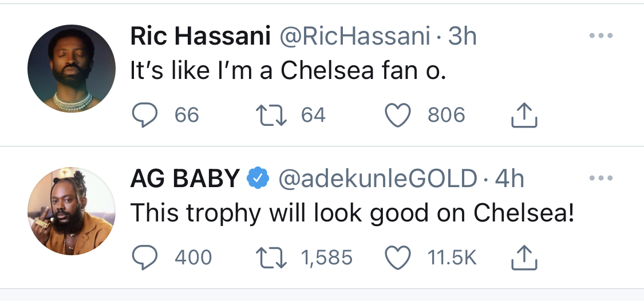Visit AG BABY's profile via display name

pos(185,180)
